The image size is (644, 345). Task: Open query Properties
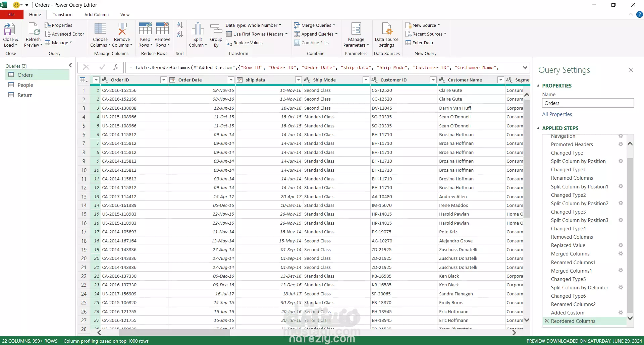click(58, 25)
